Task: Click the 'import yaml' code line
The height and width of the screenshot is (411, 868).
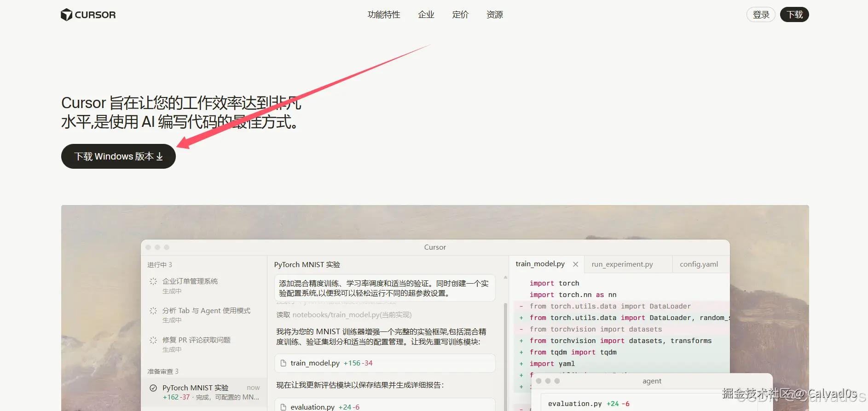Action: (x=552, y=364)
